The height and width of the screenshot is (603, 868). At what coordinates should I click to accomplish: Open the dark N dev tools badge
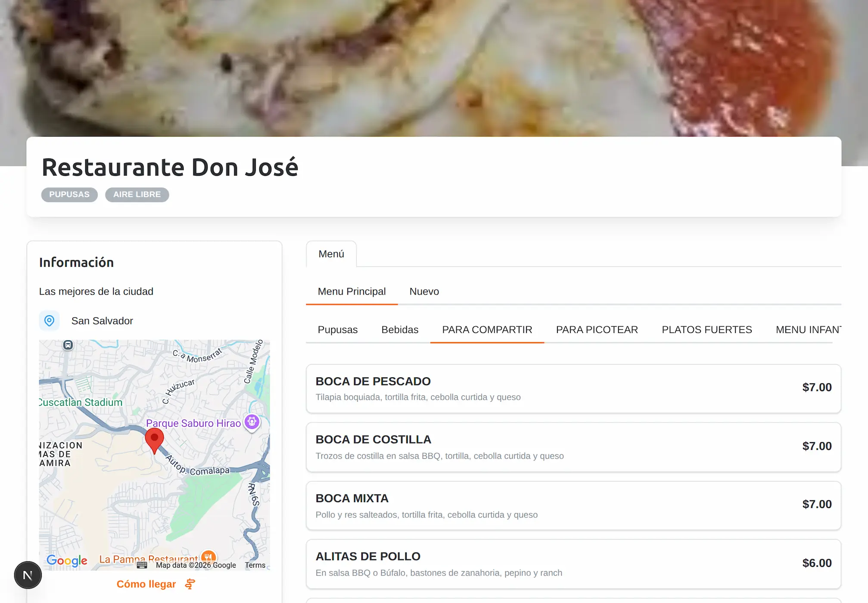tap(28, 575)
